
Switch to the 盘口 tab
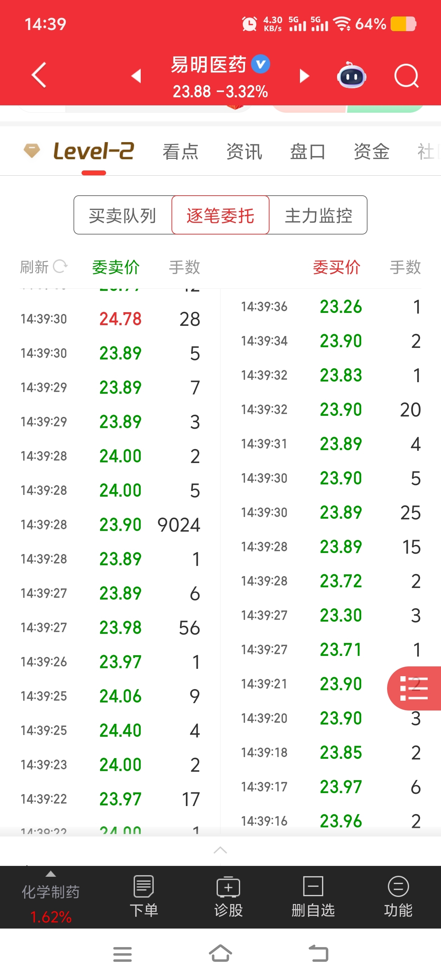pos(308,152)
